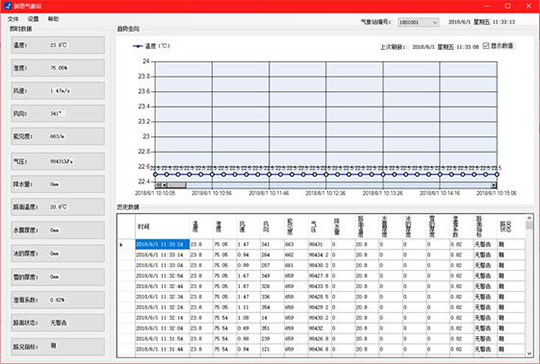Expand the weather station number dropdown
This screenshot has width=540, height=364.
435,22
